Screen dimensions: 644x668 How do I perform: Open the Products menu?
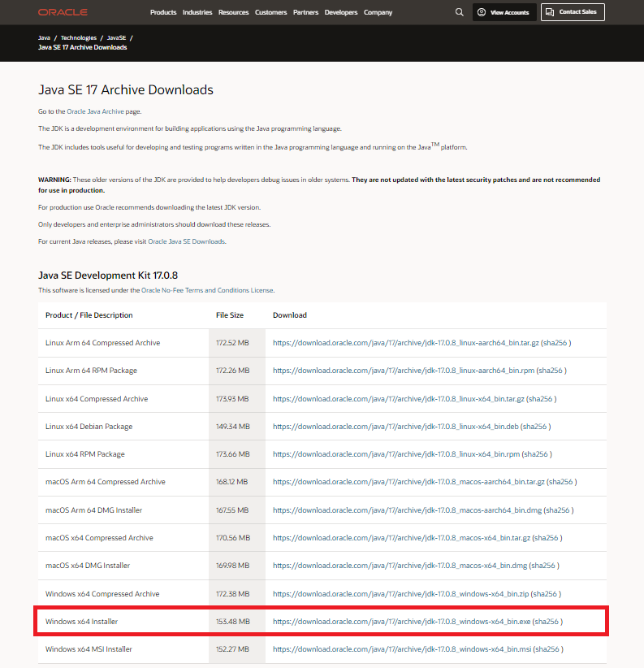coord(163,12)
